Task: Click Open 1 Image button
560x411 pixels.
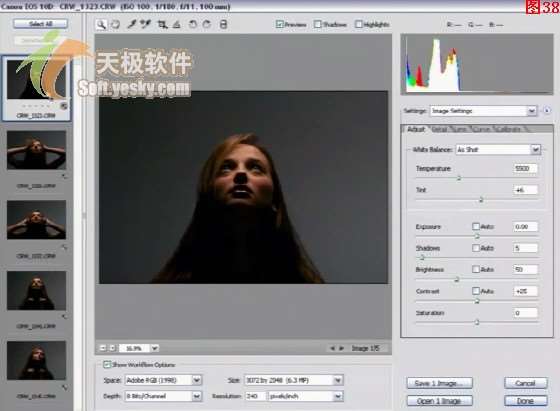Action: 439,401
